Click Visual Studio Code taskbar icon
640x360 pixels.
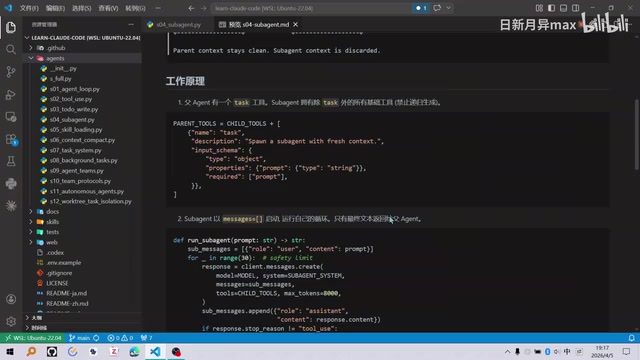click(x=155, y=351)
